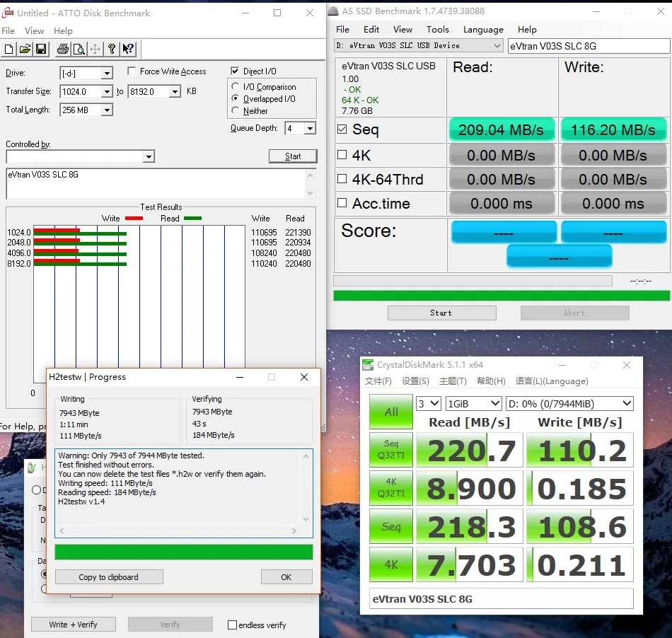Click the Print icon in ATTO toolbar

pyautogui.click(x=62, y=49)
